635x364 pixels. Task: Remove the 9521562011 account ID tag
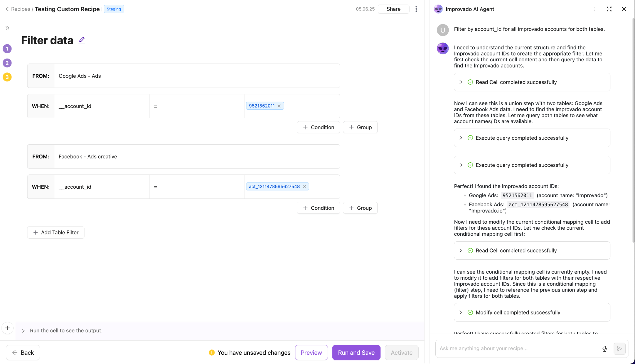(x=279, y=106)
